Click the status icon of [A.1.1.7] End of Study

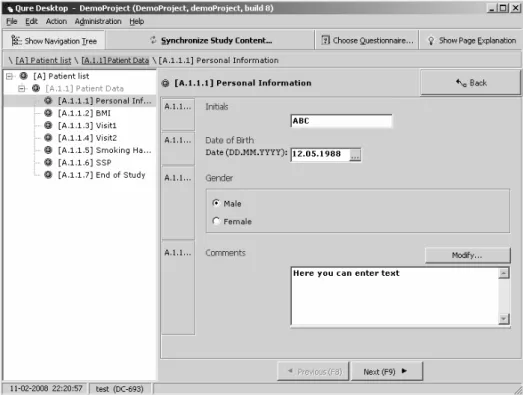coord(48,175)
